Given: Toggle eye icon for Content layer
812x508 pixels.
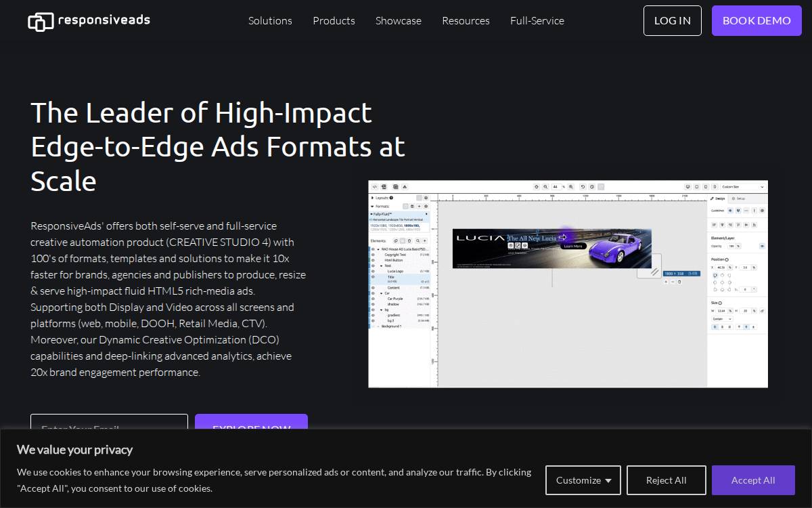Looking at the screenshot, I should point(373,288).
